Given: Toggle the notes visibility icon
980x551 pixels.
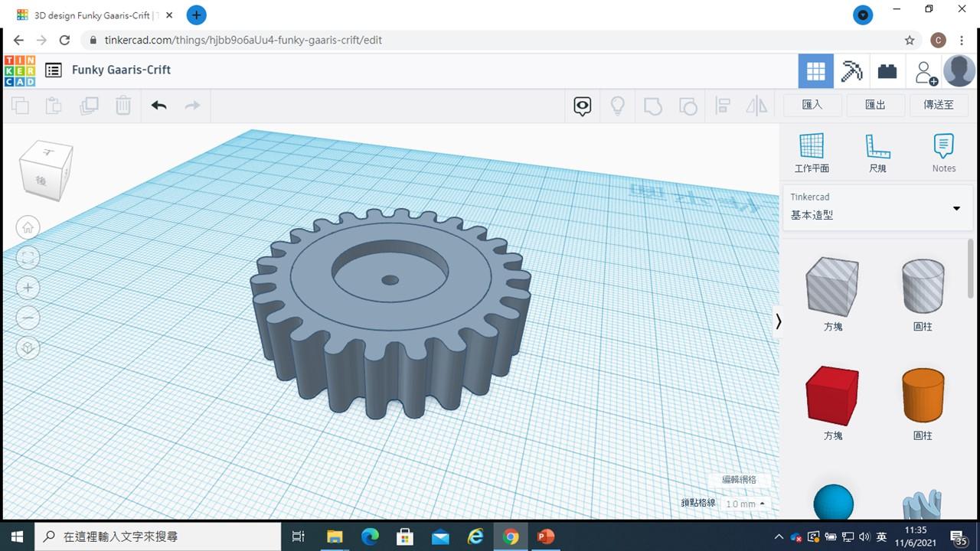Looking at the screenshot, I should pyautogui.click(x=583, y=106).
